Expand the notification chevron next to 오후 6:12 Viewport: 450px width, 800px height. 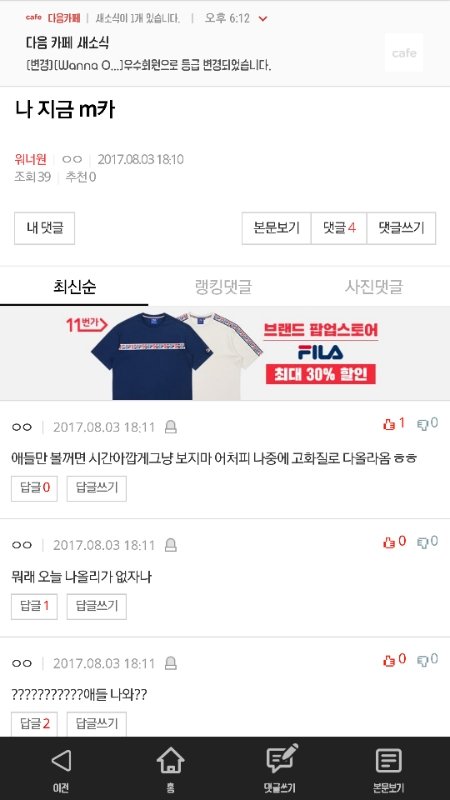click(x=263, y=19)
